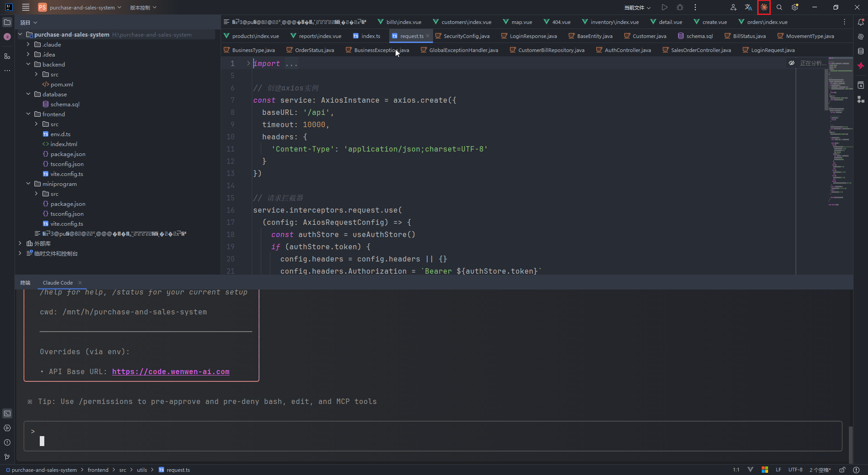This screenshot has width=868, height=475.
Task: Open env.d.ts in project tree
Action: 60,134
